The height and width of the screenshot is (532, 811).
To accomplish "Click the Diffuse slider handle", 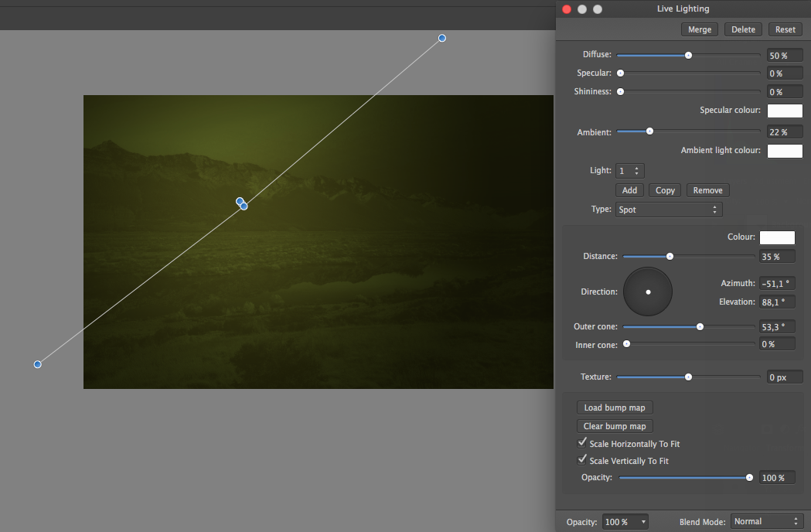I will [687, 55].
